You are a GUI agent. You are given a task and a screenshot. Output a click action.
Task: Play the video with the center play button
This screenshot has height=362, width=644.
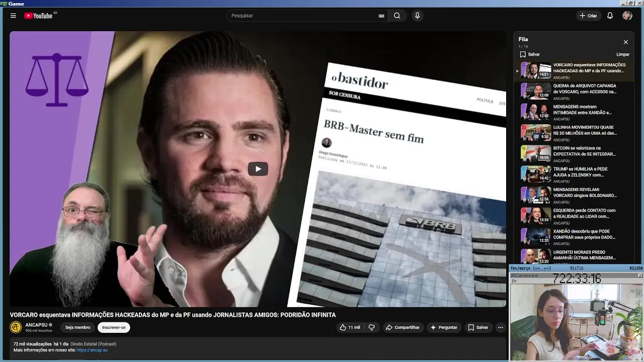pos(258,169)
